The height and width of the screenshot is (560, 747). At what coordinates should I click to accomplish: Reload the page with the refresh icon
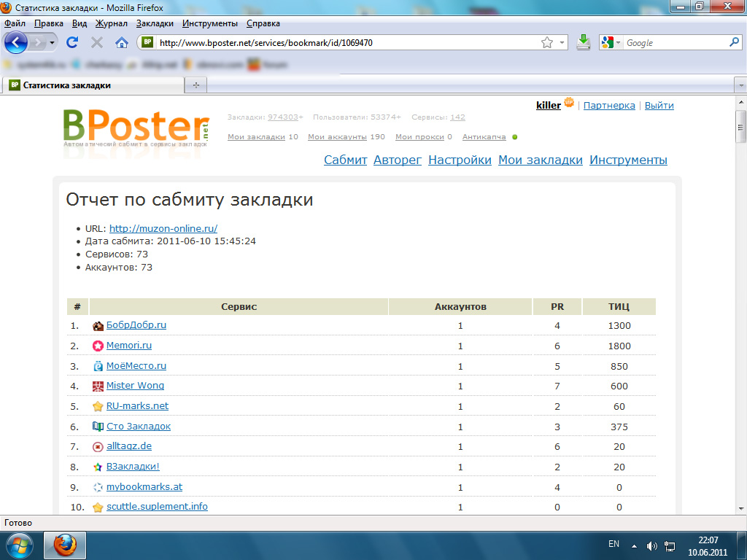(72, 42)
